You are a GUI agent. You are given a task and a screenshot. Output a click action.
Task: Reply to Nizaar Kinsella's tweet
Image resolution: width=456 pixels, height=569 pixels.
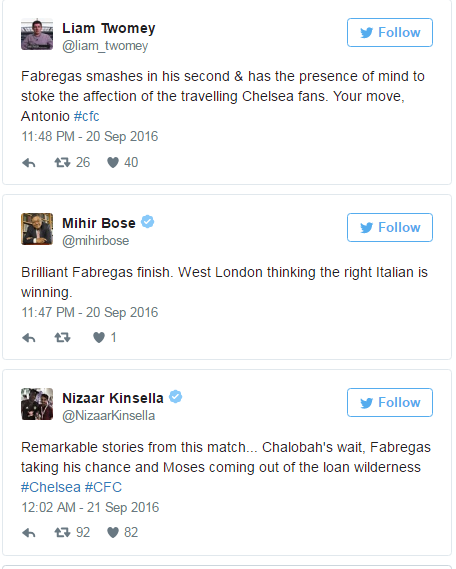click(x=29, y=533)
